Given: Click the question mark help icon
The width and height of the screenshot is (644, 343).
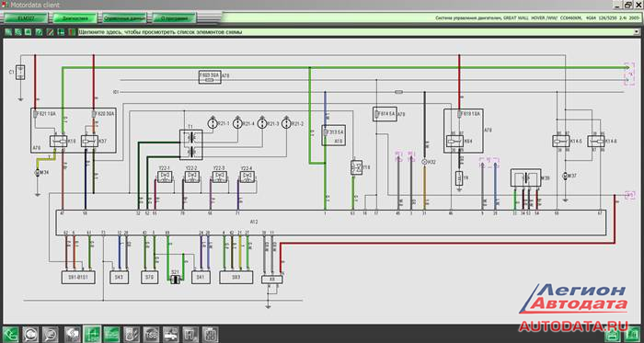Looking at the screenshot, I should point(39,32).
